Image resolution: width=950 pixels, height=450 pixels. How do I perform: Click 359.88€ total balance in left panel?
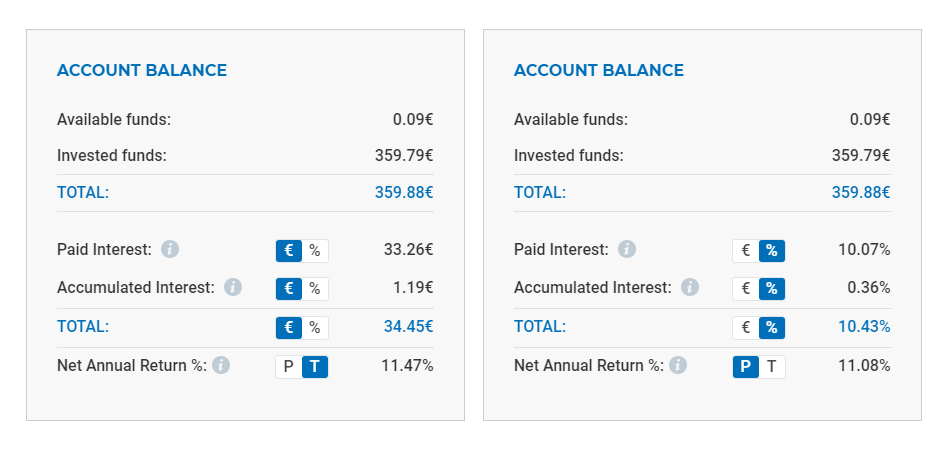(404, 193)
